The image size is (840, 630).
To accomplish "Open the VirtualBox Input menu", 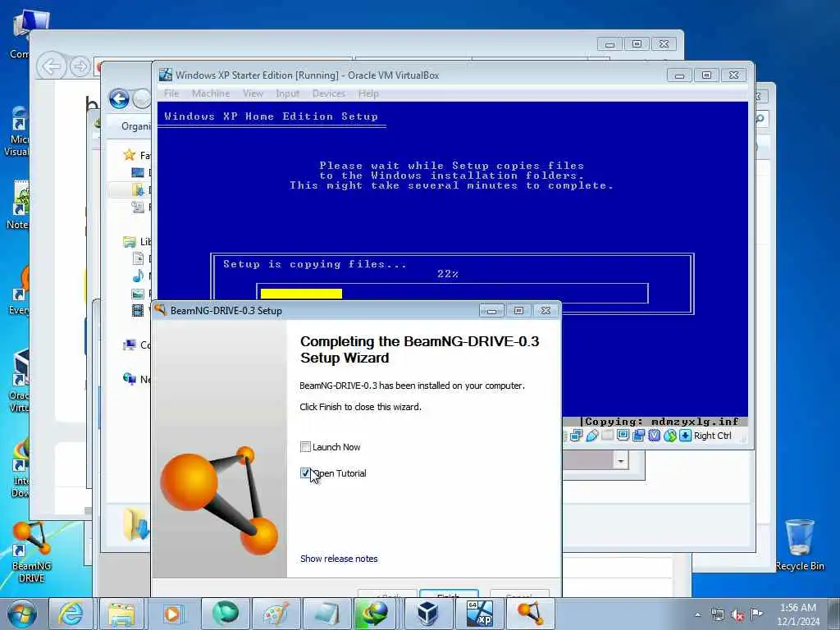I will tap(288, 94).
